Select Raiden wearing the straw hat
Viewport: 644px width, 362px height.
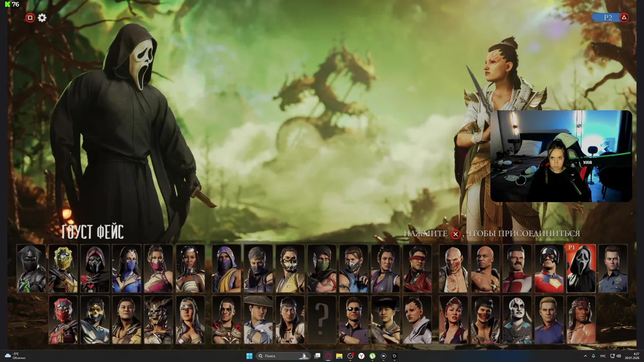click(258, 320)
